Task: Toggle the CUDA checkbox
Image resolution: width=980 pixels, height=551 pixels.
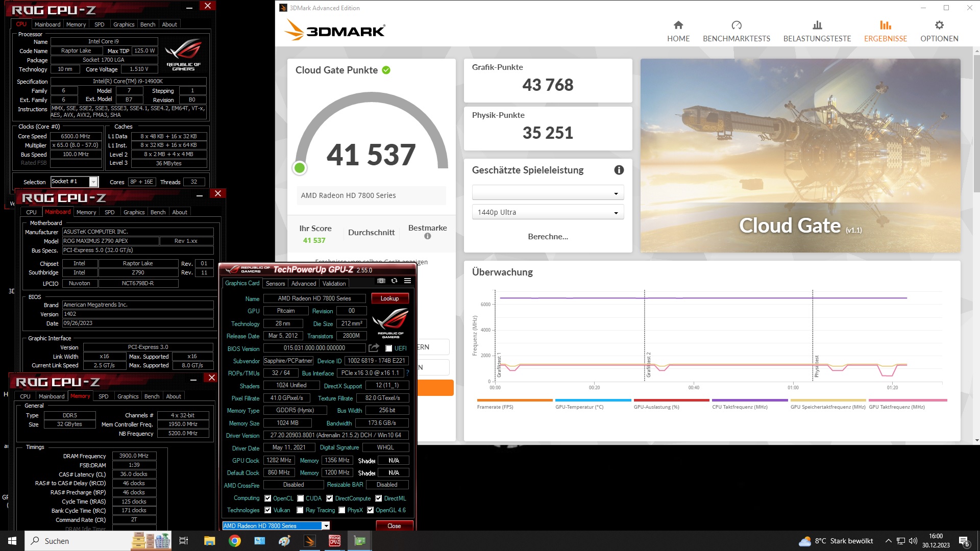Action: click(x=301, y=498)
